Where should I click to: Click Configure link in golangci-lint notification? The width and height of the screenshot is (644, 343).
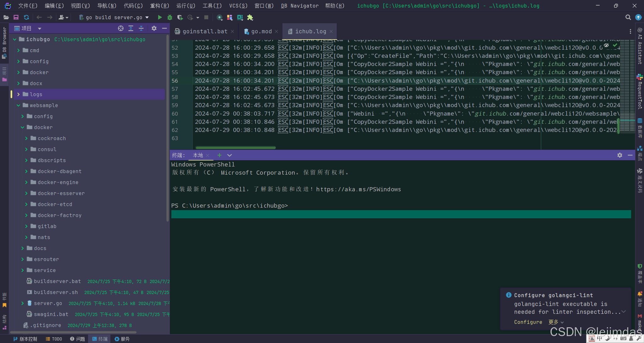[x=528, y=322]
